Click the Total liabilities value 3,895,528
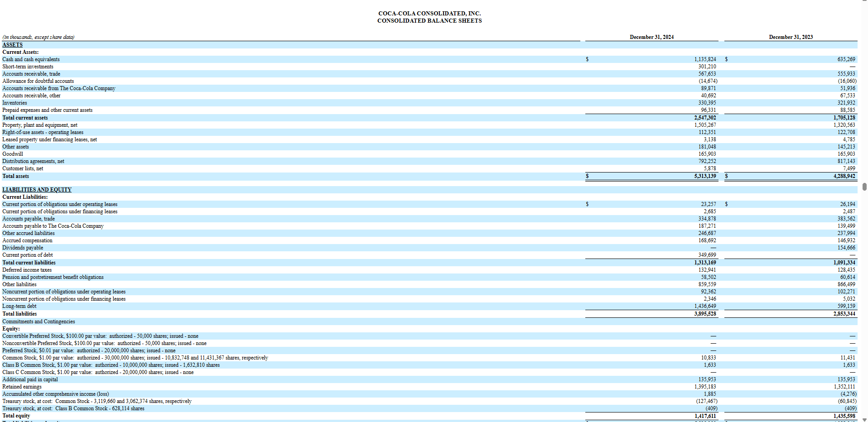This screenshot has width=868, height=422. pyautogui.click(x=705, y=313)
